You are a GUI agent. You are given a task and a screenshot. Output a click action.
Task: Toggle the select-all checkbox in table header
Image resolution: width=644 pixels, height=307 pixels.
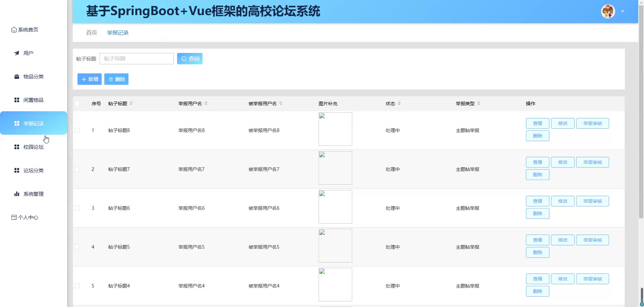(77, 104)
